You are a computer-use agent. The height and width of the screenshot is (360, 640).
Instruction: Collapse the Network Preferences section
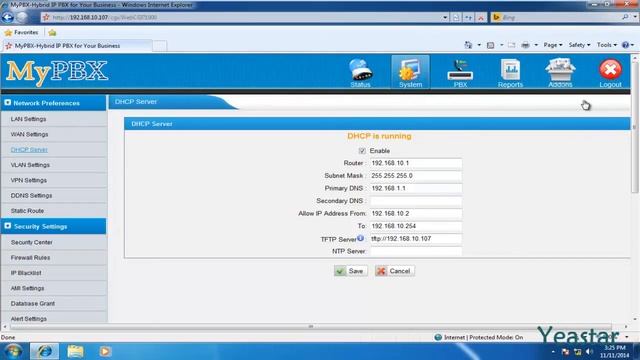(x=8, y=102)
